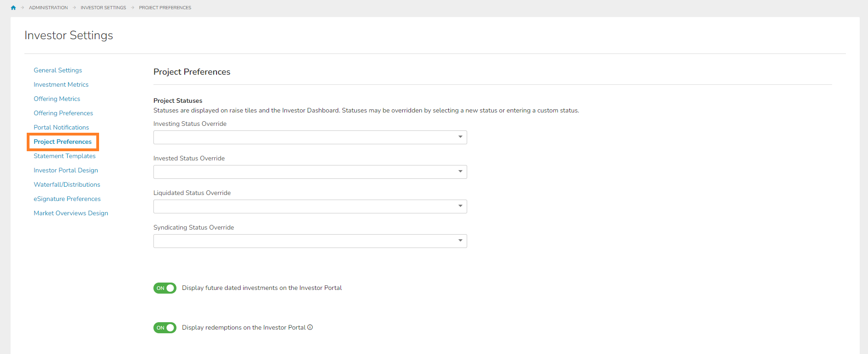This screenshot has width=868, height=354.
Task: Navigate to Portal Notifications
Action: (x=61, y=128)
